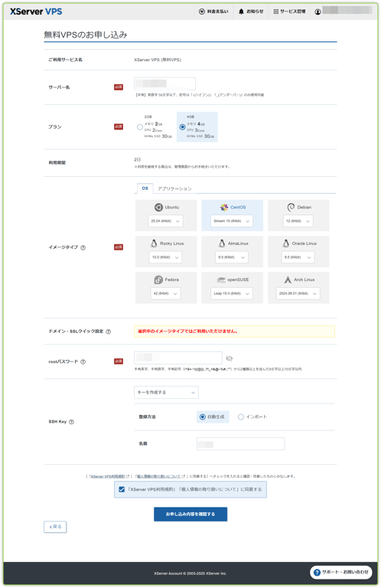Viewport: 381px width, 588px height.
Task: Toggle root password visibility eye icon
Action: 230,358
